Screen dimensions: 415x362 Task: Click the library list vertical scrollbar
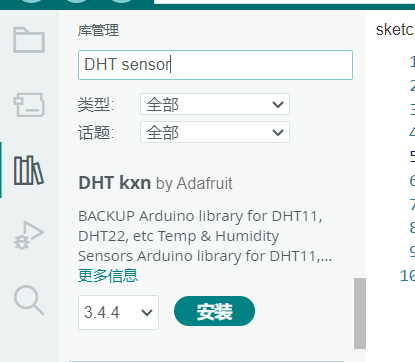coord(360,313)
